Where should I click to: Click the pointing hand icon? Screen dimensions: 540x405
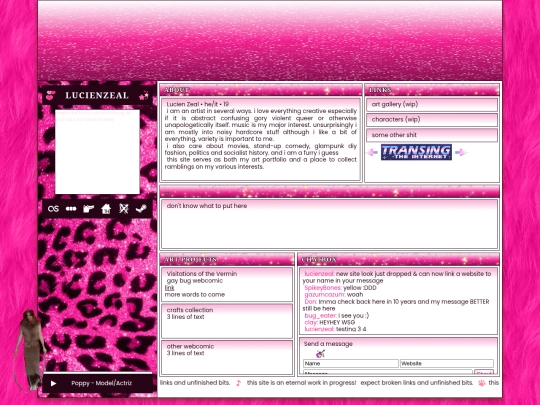(x=89, y=209)
